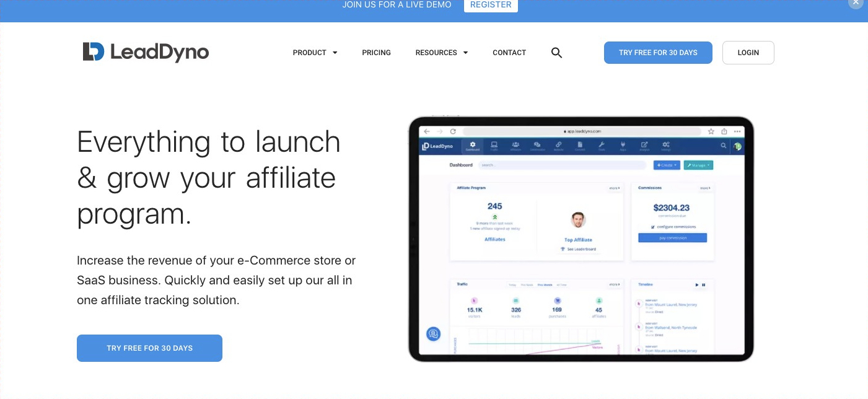Click the pay commission button
The image size is (868, 399).
(x=672, y=238)
